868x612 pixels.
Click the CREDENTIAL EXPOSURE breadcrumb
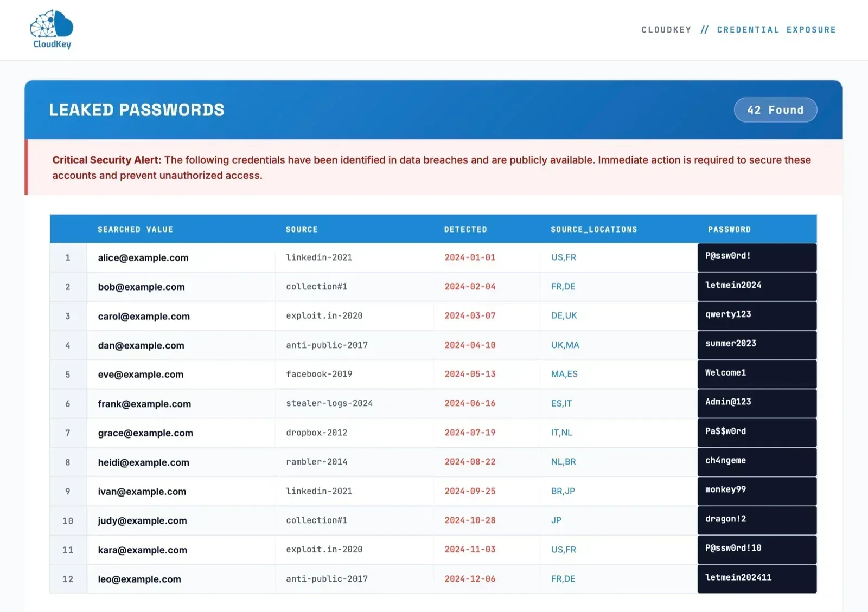tap(776, 30)
